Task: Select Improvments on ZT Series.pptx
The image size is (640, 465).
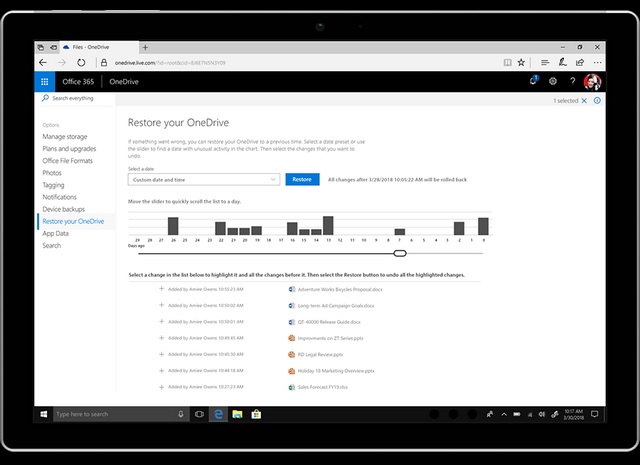Action: (x=330, y=338)
